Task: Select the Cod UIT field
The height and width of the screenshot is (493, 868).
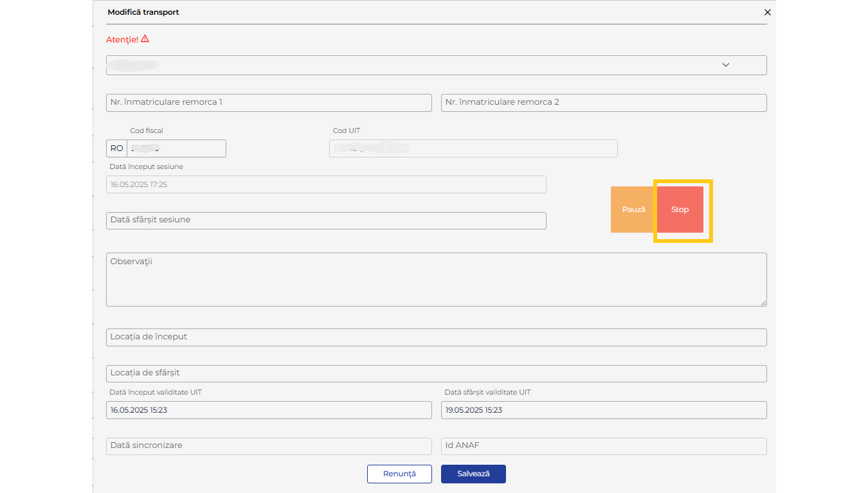Action: [473, 148]
